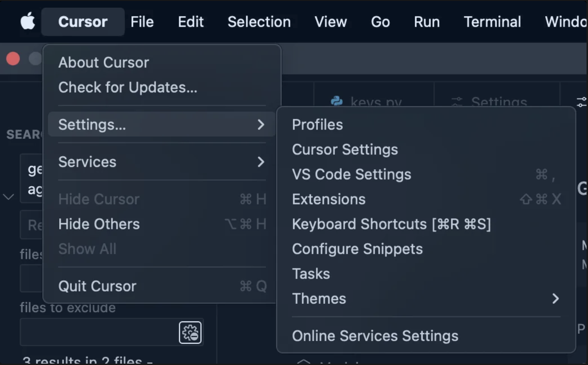Open the View menu
Screen dimensions: 588x365
coord(331,22)
